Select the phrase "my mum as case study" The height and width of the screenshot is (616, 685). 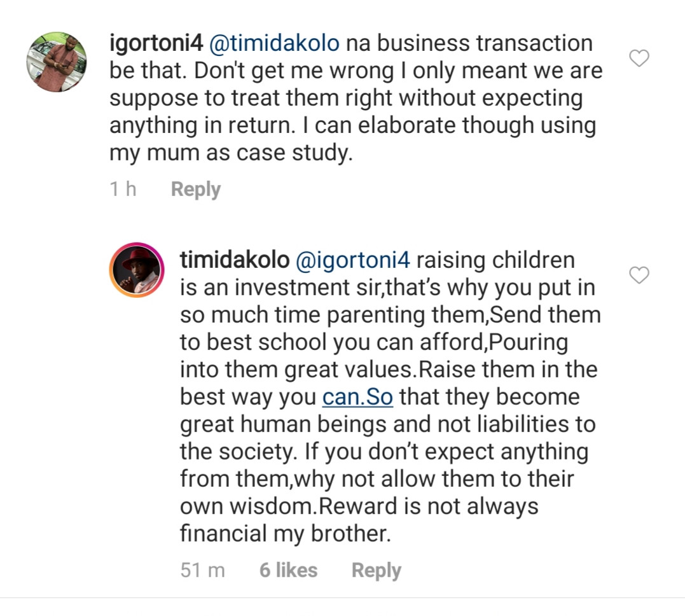(x=231, y=153)
